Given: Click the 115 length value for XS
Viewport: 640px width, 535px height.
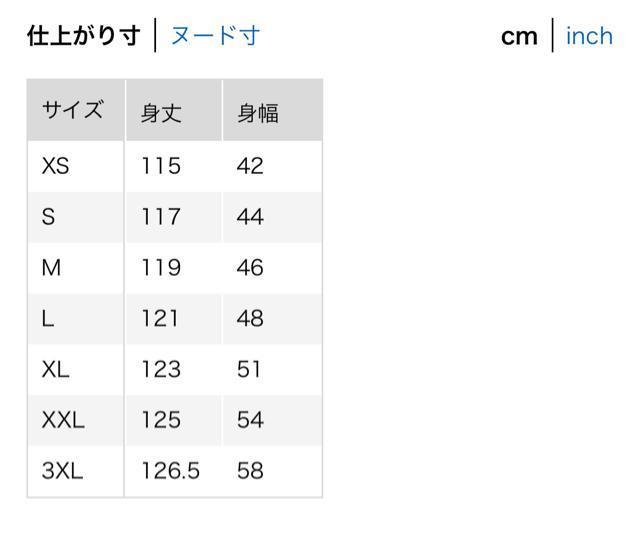Looking at the screenshot, I should (x=161, y=166).
